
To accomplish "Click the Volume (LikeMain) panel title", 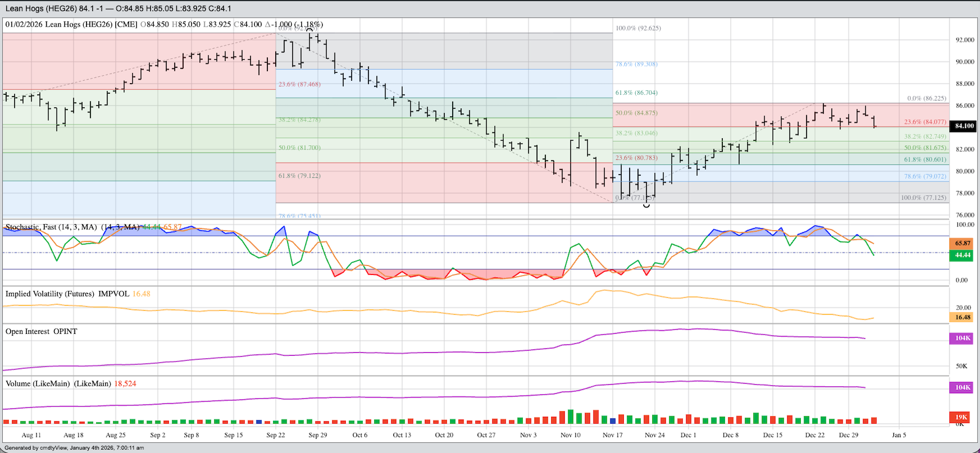I will pyautogui.click(x=58, y=384).
